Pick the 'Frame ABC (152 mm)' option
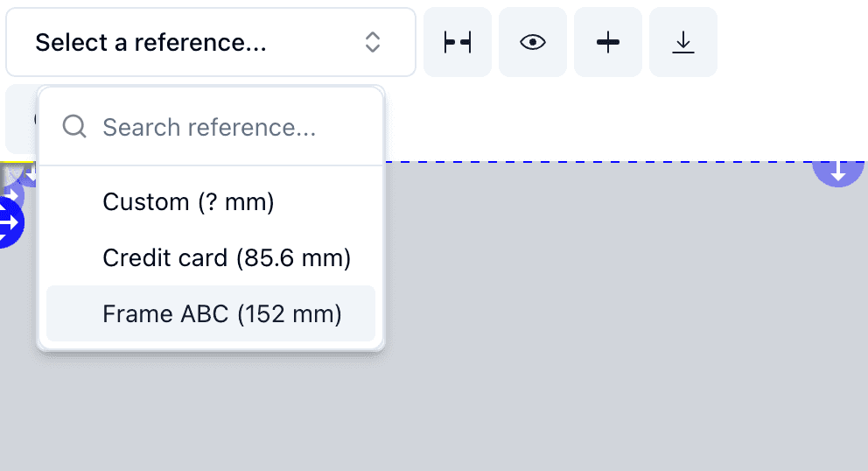This screenshot has width=868, height=471. pyautogui.click(x=221, y=313)
